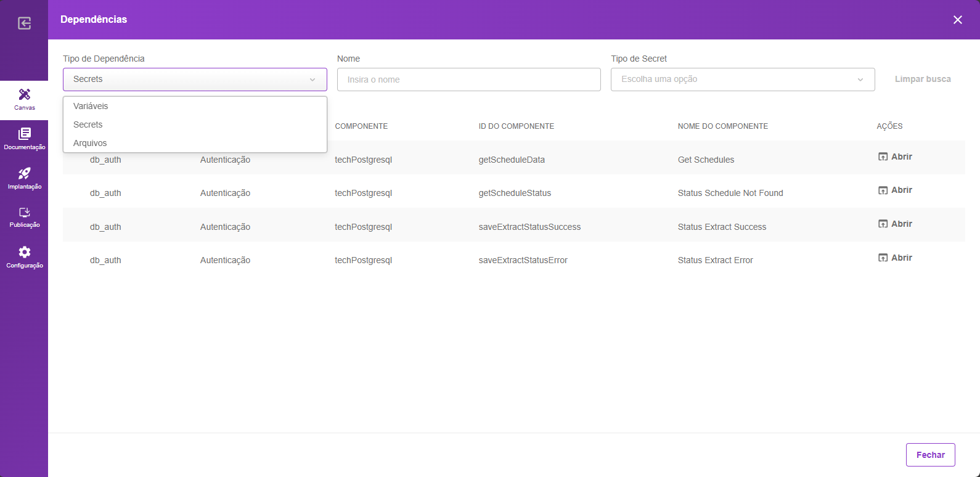Close the Dependências dialog with X
Screen dimensions: 980x477
coord(957,20)
